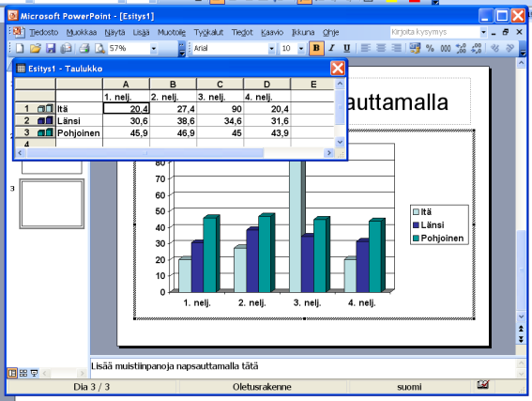Go to next slide double-arrow button
The width and height of the screenshot is (532, 401).
click(521, 339)
